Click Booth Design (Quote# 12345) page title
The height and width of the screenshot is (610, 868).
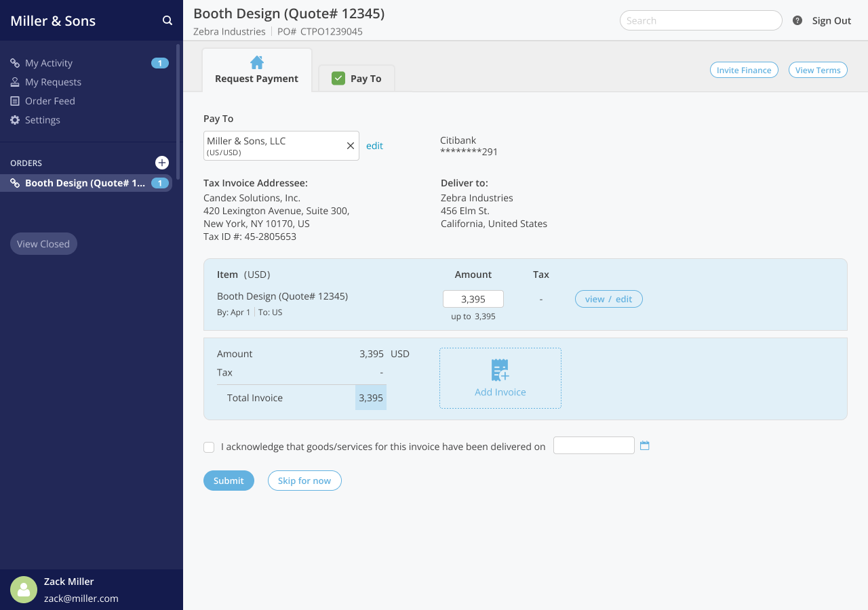(289, 14)
